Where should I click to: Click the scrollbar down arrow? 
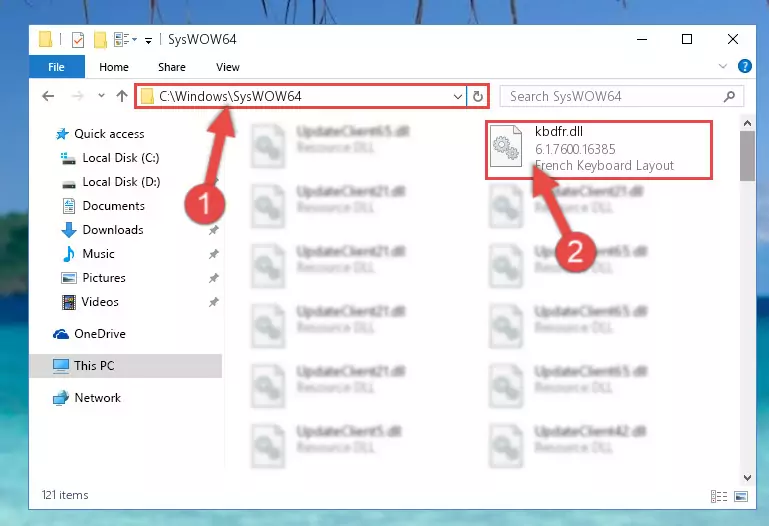tap(747, 477)
